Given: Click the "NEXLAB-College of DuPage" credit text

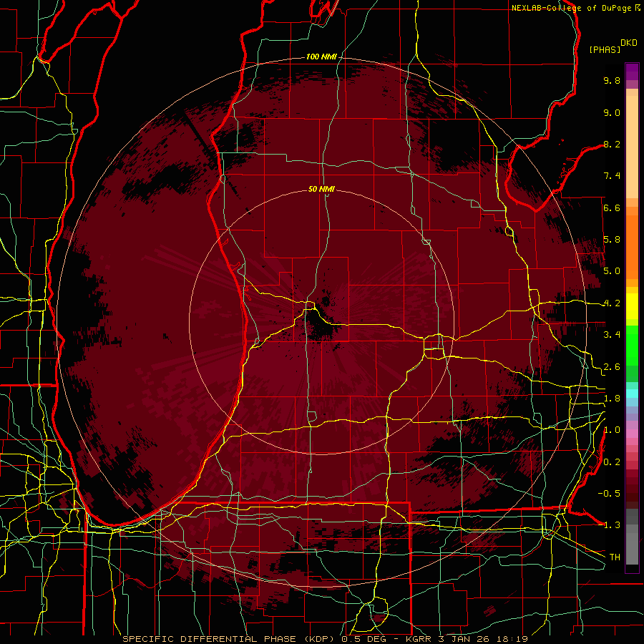Looking at the screenshot, I should tap(572, 8).
